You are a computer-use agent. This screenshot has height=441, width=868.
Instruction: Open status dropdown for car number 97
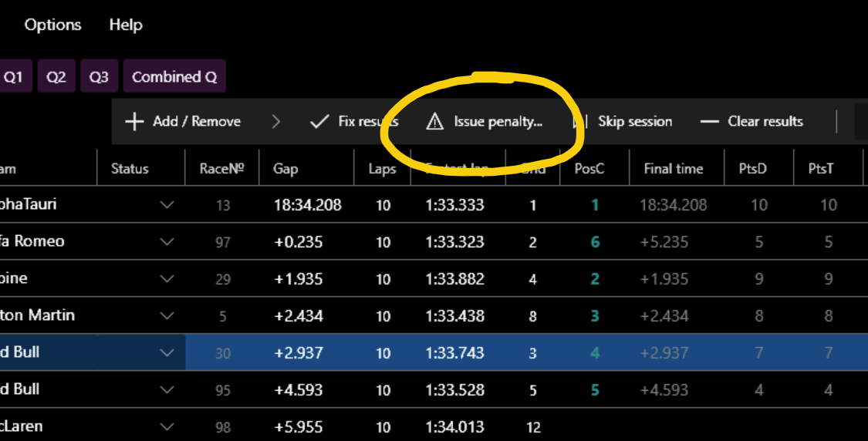167,242
